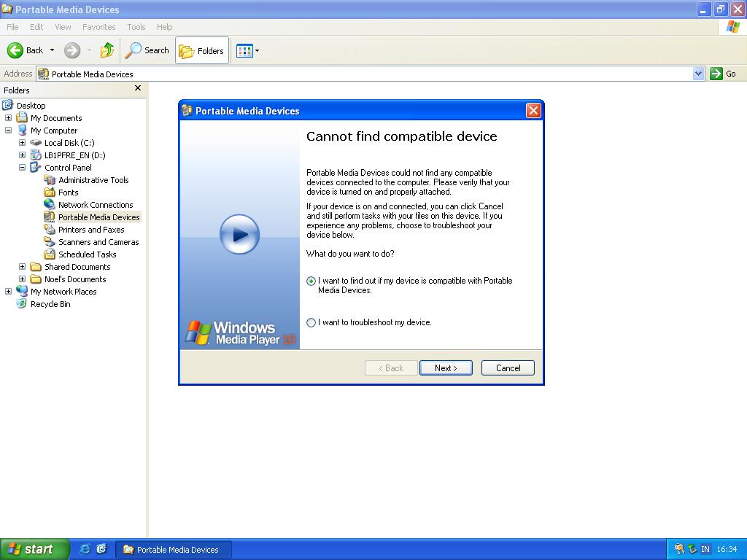Click My Documents folder icon
Viewport: 747px width, 560px height.
tap(22, 117)
